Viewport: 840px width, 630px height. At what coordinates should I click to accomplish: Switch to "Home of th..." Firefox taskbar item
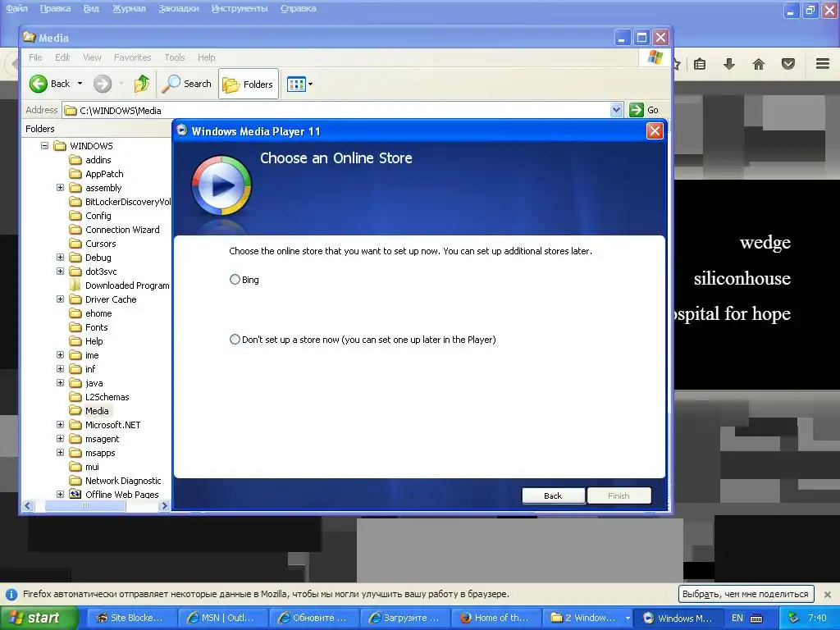[496, 618]
